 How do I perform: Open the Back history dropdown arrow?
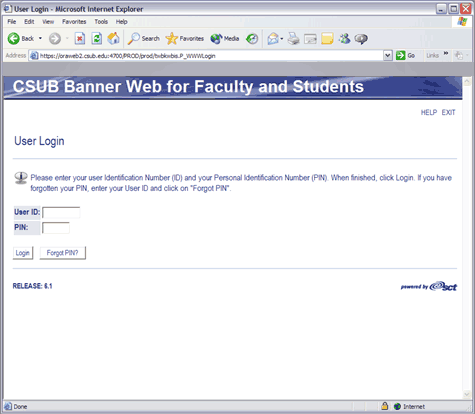click(40, 39)
